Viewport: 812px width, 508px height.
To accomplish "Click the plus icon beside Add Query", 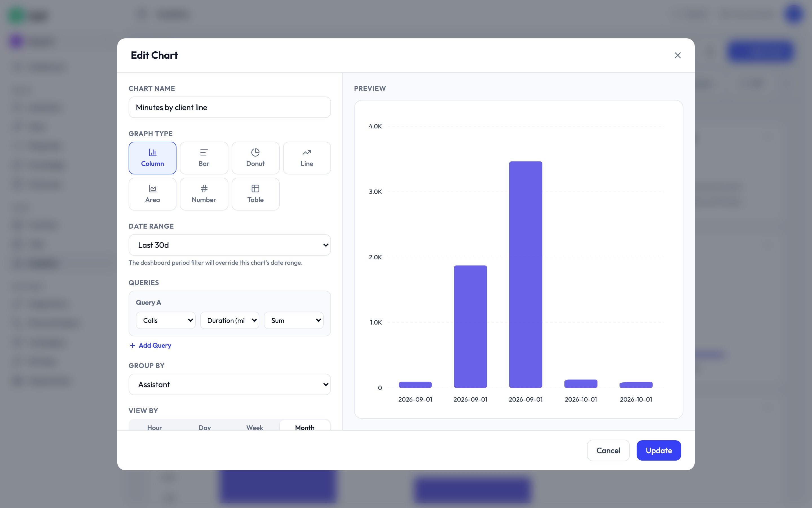I will pos(133,345).
